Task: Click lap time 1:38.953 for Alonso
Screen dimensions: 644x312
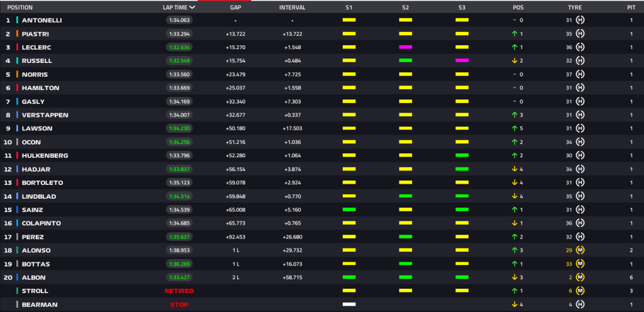Action: tap(179, 250)
